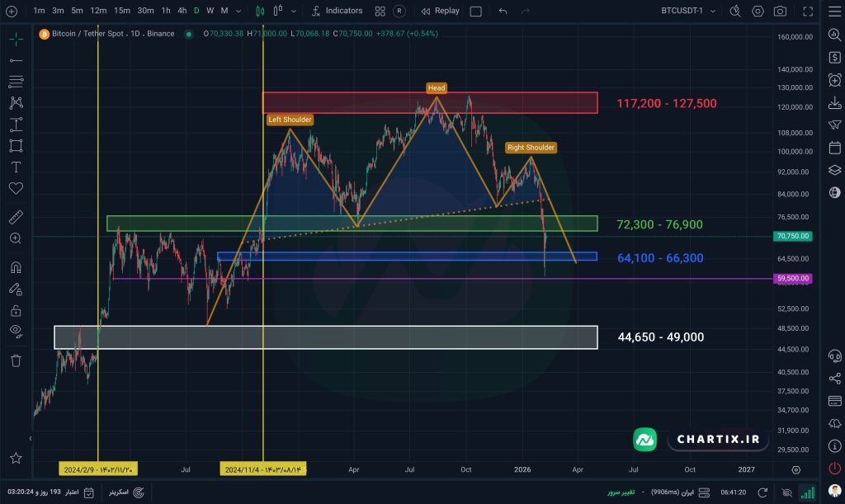Select the Text drawing tool
845x504 pixels.
[x=16, y=167]
